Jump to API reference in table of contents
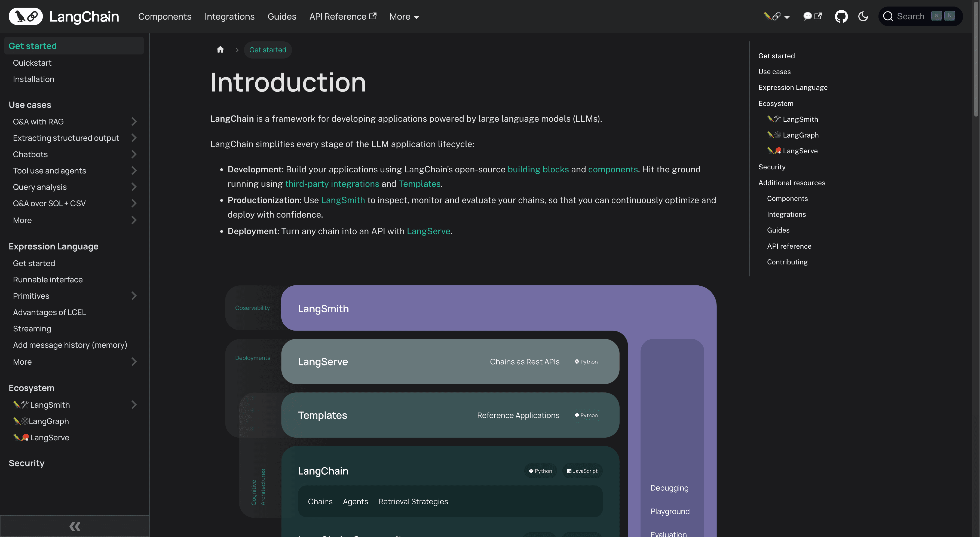The width and height of the screenshot is (980, 537). tap(789, 246)
